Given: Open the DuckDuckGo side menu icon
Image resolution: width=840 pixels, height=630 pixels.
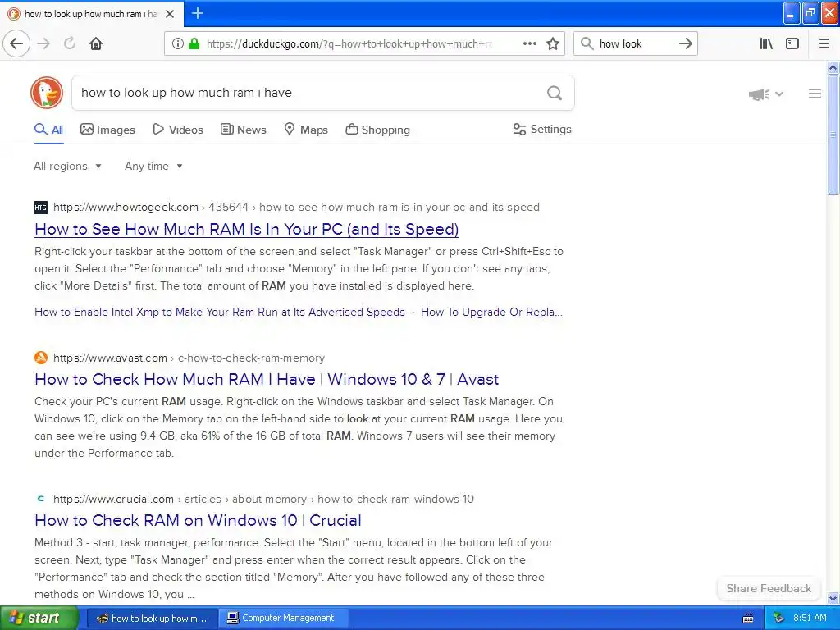Looking at the screenshot, I should click(x=815, y=94).
